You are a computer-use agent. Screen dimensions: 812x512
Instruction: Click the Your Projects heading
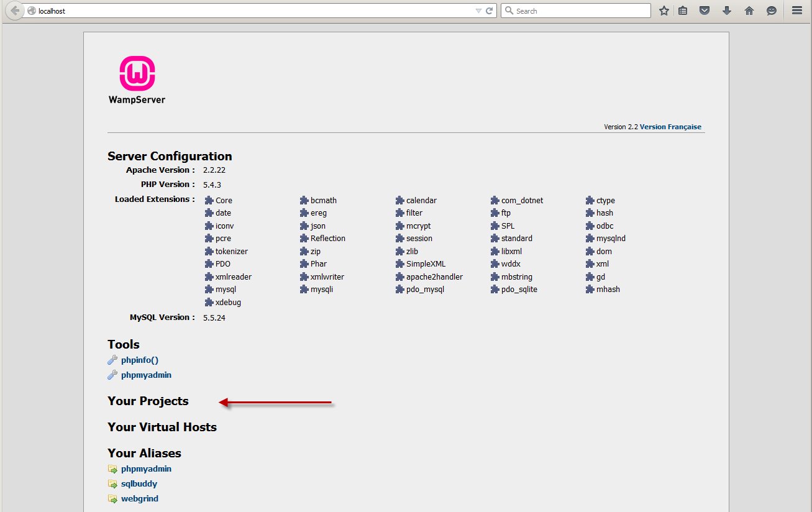point(148,401)
